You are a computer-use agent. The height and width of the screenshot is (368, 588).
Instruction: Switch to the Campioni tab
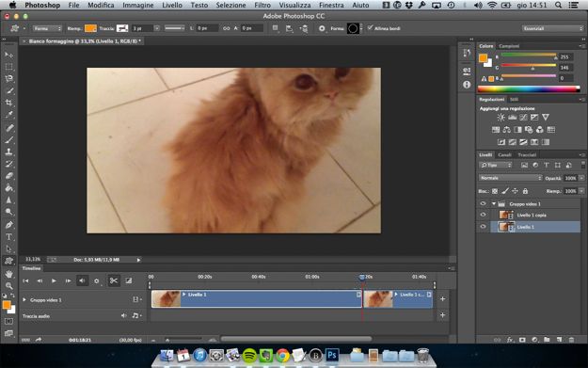[509, 46]
